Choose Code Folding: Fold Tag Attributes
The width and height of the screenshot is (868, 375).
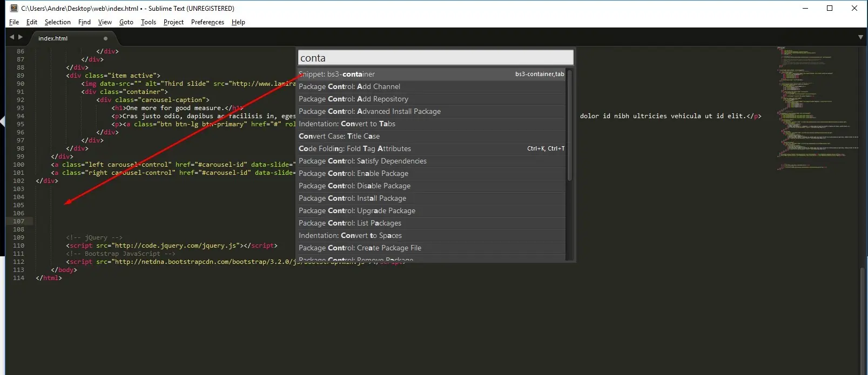coord(431,148)
